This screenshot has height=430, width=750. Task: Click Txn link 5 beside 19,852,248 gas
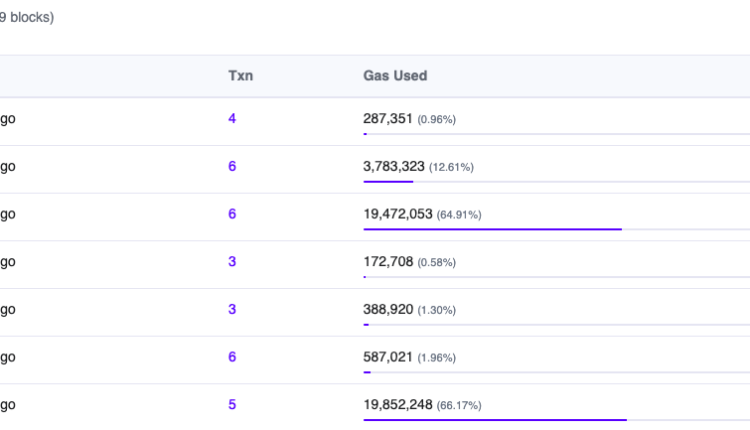(x=232, y=405)
